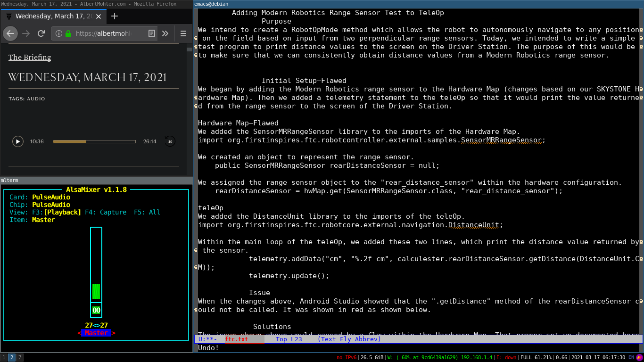Click the EN keyboard layout indicator
The height and width of the screenshot is (362, 644).
coord(631,358)
